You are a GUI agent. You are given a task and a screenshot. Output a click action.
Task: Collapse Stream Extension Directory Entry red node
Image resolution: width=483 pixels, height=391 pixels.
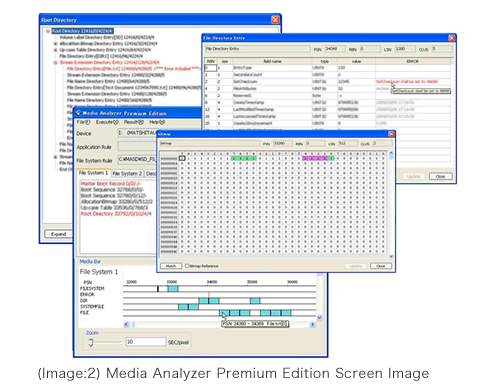click(x=55, y=63)
